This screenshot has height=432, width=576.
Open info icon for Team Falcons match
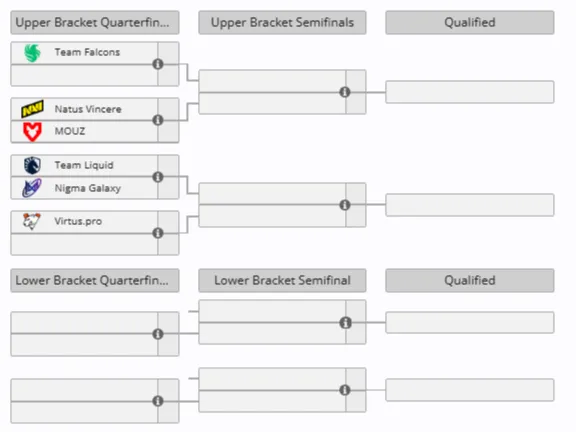point(158,64)
